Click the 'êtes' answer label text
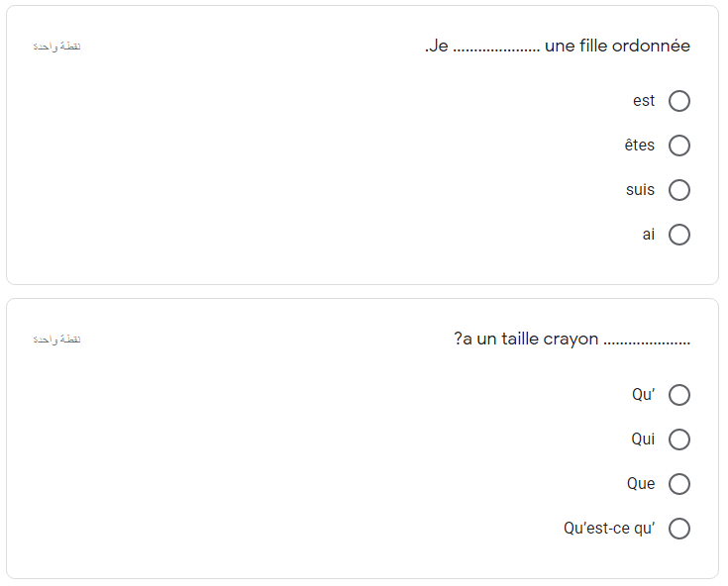Viewport: 728px width, 586px height. coord(639,146)
